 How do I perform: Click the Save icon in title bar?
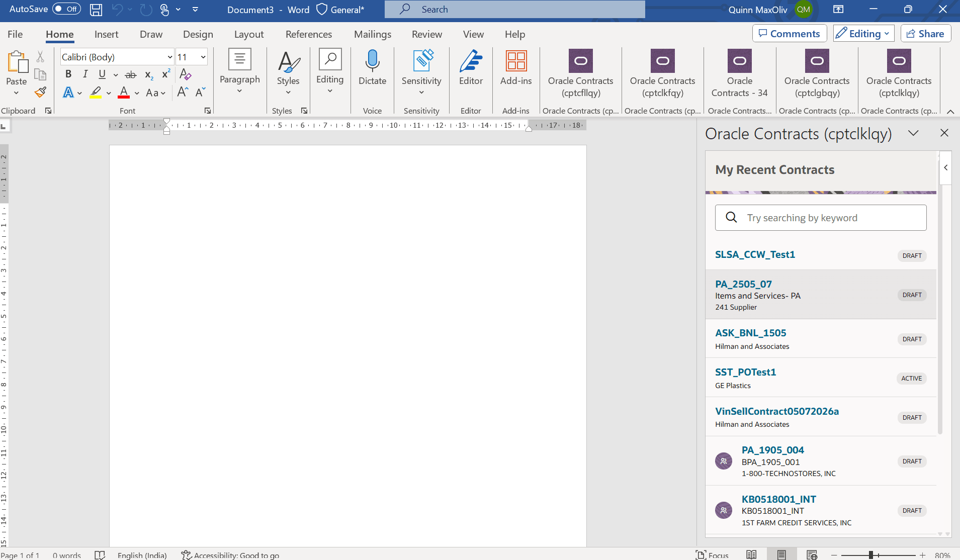(96, 10)
